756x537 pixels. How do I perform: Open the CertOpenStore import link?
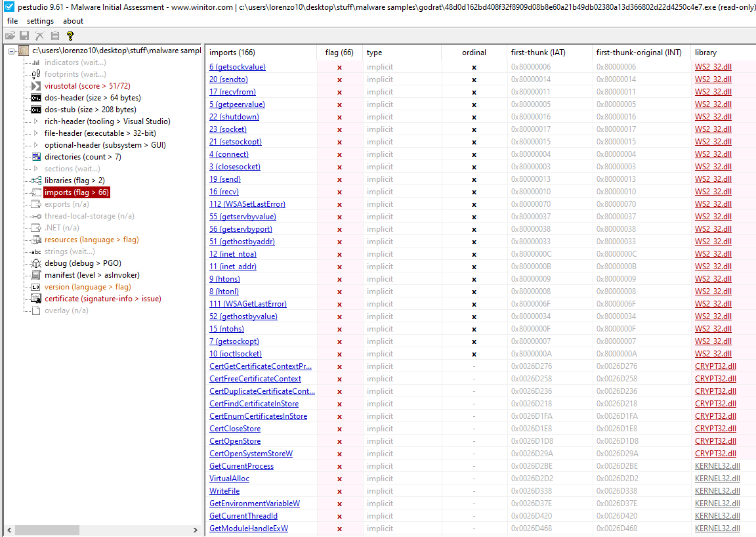pos(236,441)
